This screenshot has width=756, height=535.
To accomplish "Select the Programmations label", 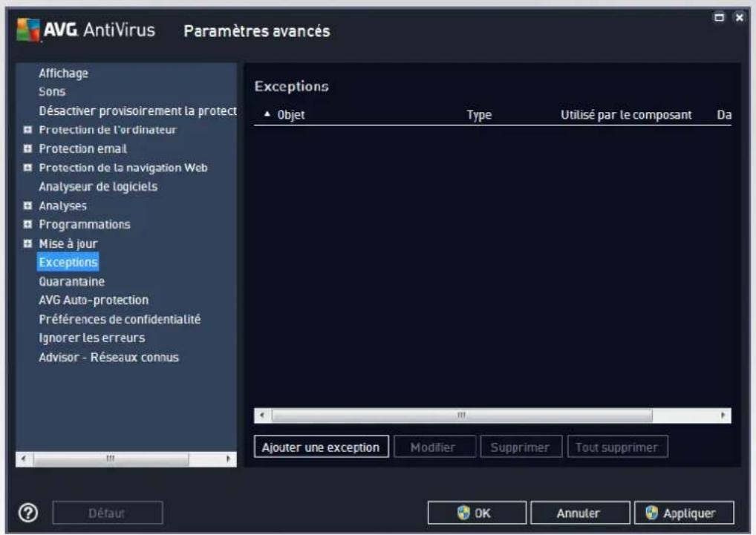I will (85, 224).
